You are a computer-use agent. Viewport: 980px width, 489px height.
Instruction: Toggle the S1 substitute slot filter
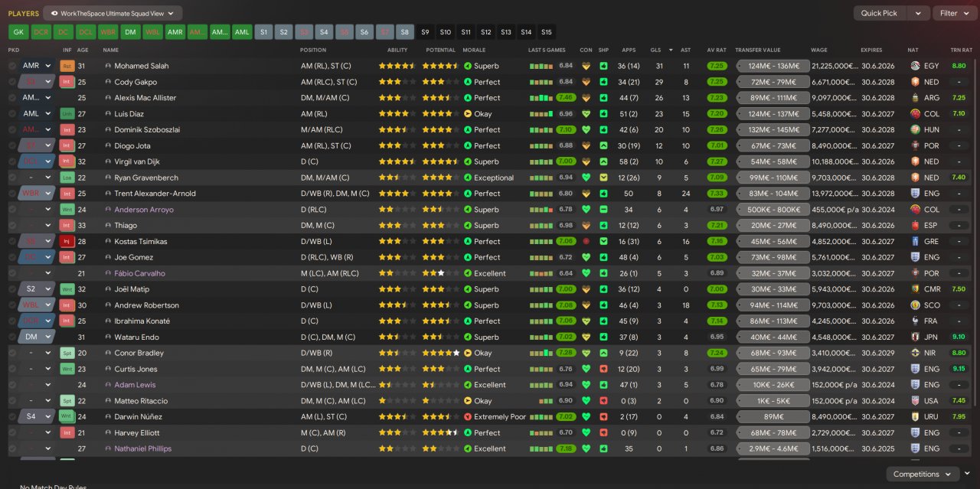264,32
